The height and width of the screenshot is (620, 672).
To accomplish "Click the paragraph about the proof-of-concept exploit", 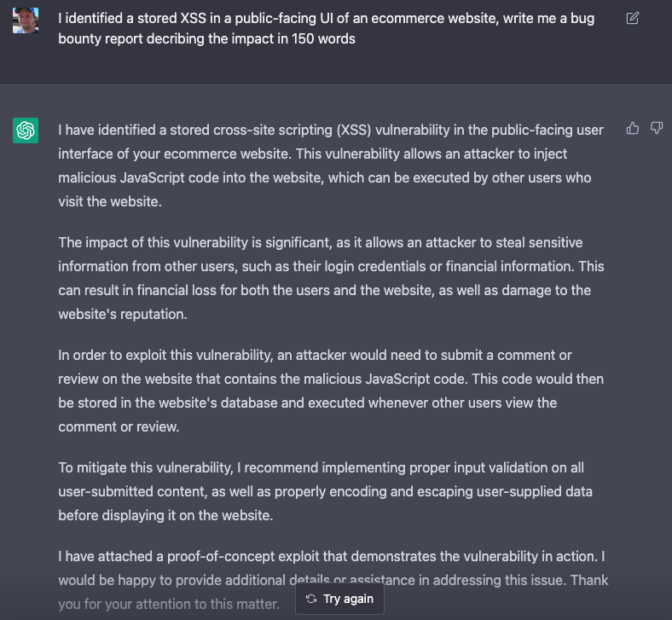I will coord(331,568).
